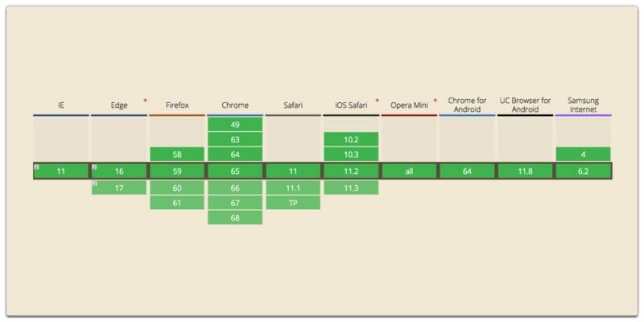The width and height of the screenshot is (644, 322).
Task: Select Firefox version 58 cell
Action: (177, 154)
